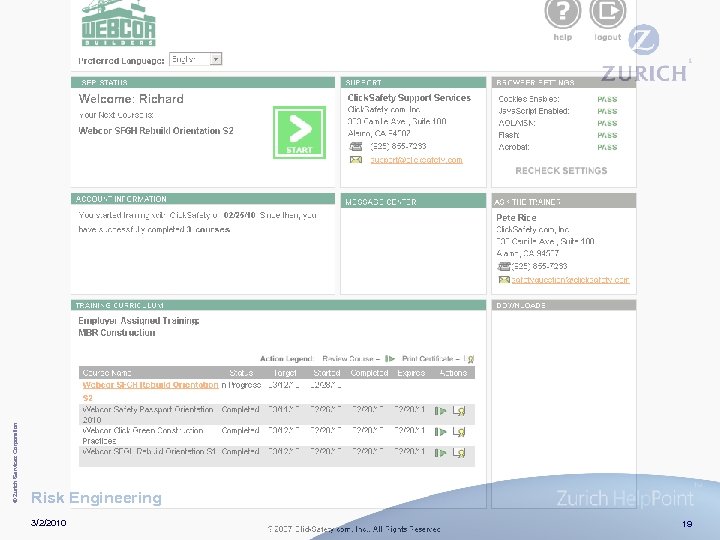Click the support email envelope icon
Viewport: 720px width, 540px height.
click(x=356, y=159)
